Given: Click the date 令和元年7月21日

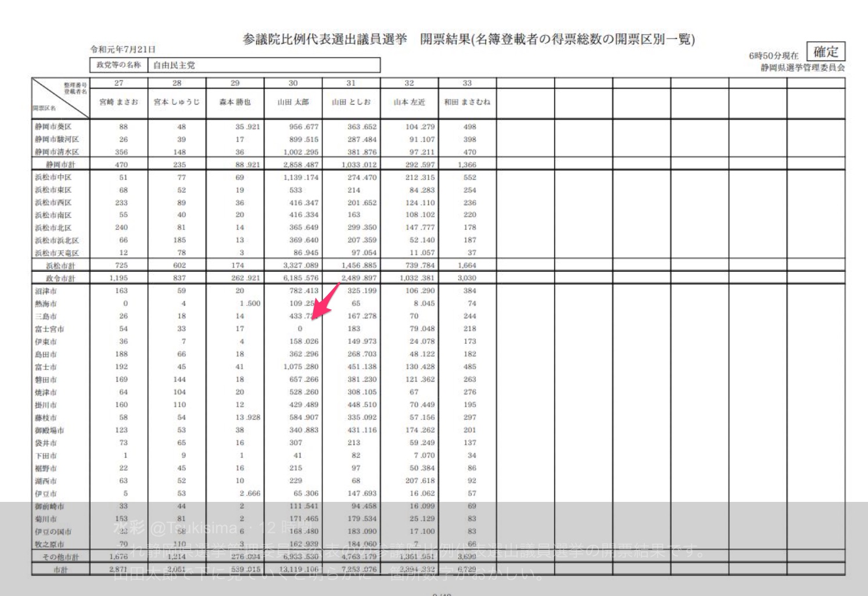Looking at the screenshot, I should tap(123, 49).
